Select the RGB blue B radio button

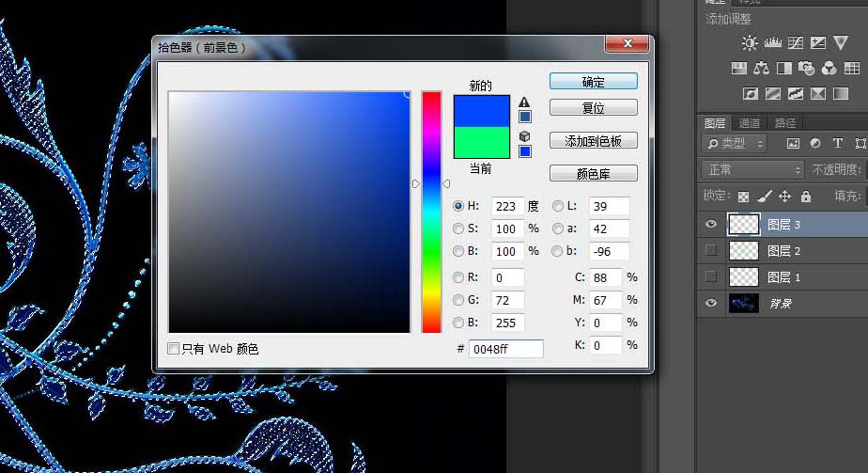[x=458, y=323]
